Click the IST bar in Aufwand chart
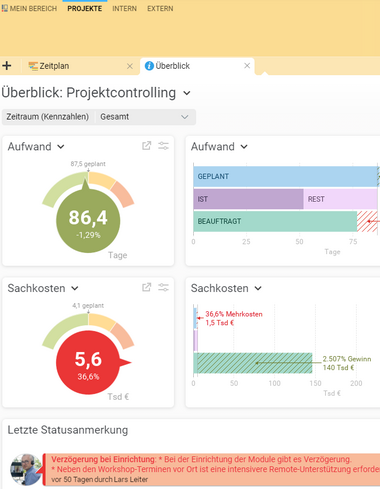 (248, 199)
